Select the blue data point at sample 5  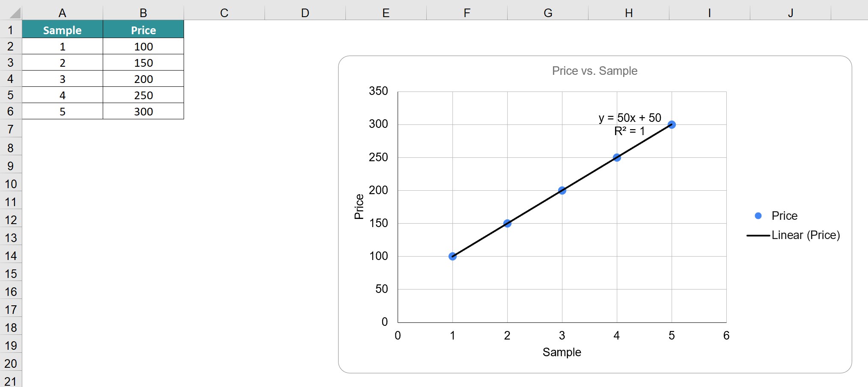672,124
